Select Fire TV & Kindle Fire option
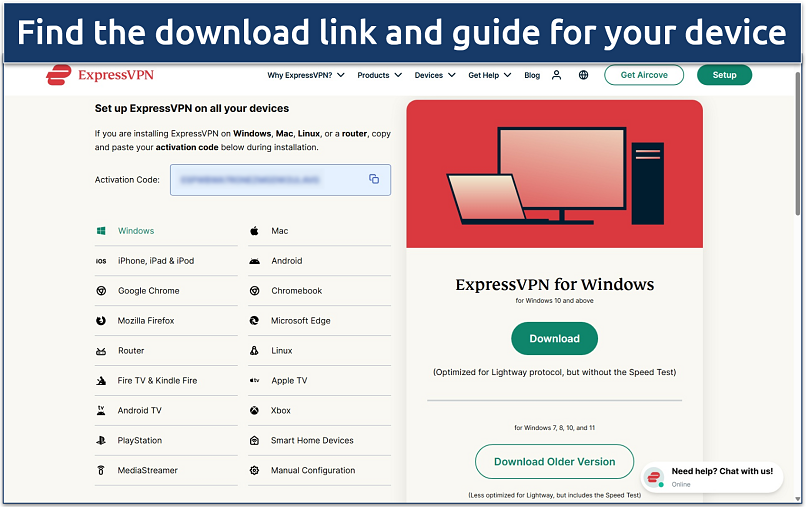806x507 pixels. click(166, 381)
